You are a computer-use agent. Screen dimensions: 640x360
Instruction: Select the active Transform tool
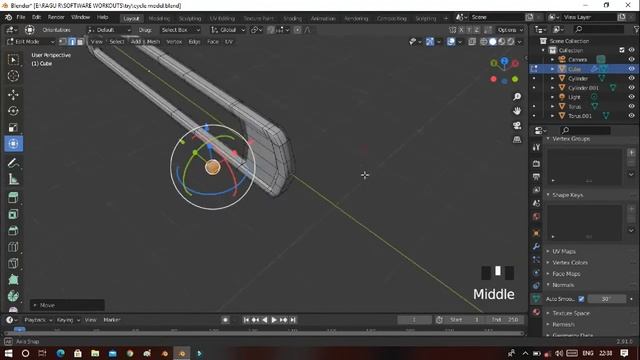(x=13, y=144)
